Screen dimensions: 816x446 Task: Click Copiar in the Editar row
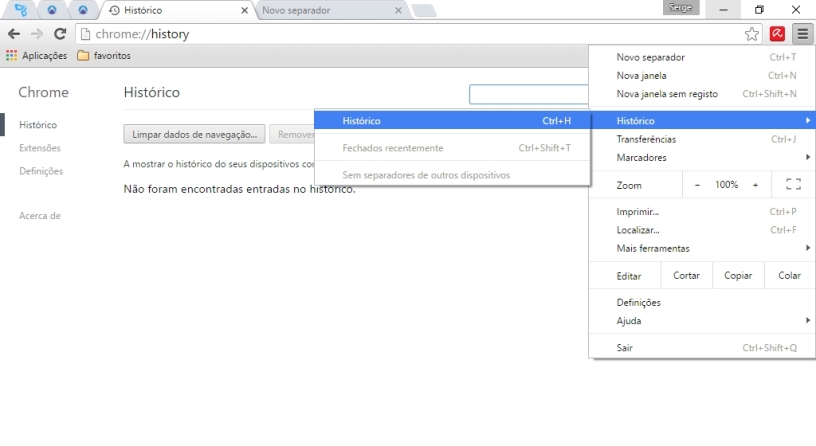pos(738,276)
